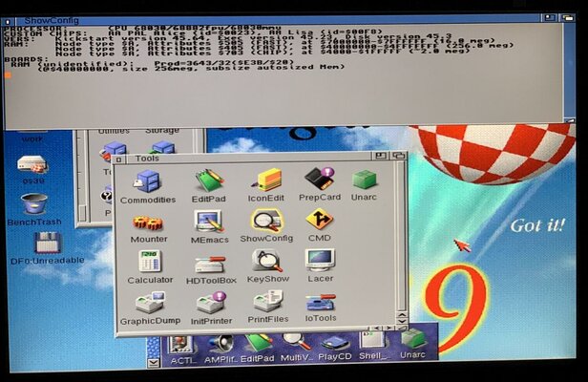Select the drawer icon under Storage label
588x382 pixels.
(x=162, y=147)
